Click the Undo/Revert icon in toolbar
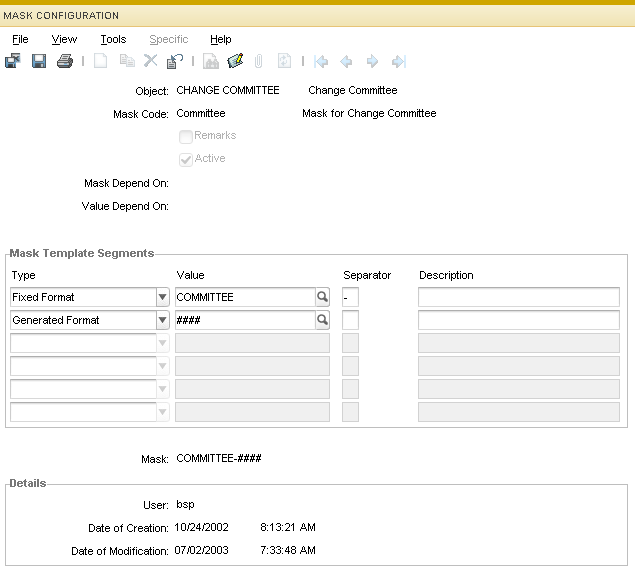 coord(175,62)
